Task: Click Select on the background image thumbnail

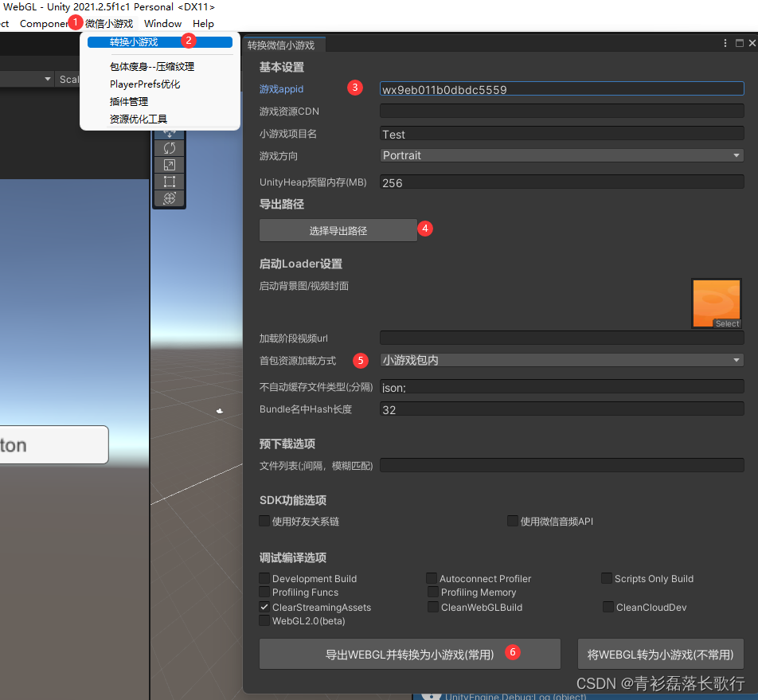Action: 727,324
